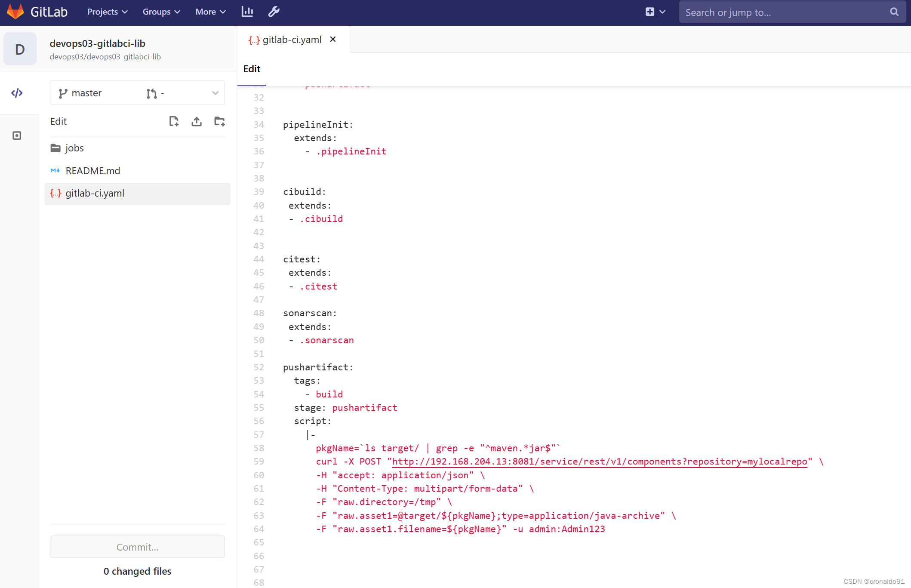The width and height of the screenshot is (911, 588).
Task: Open the Groups menu
Action: [161, 12]
